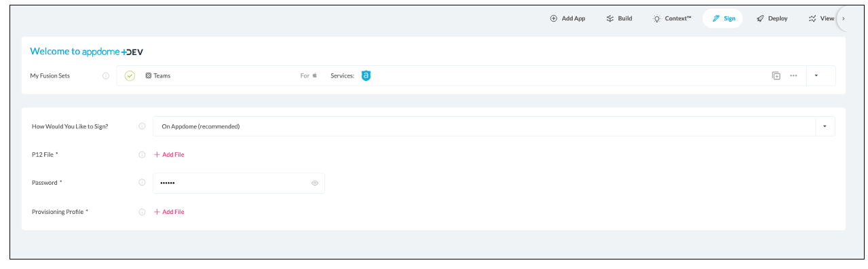Click the Teams app icon in fusion set
The image size is (868, 269).
pos(149,75)
